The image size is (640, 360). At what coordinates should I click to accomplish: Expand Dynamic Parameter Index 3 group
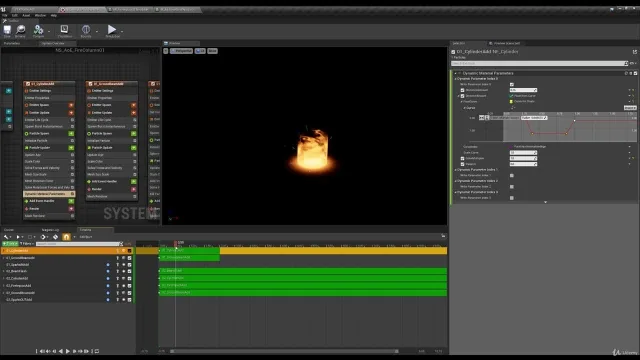coord(456,192)
